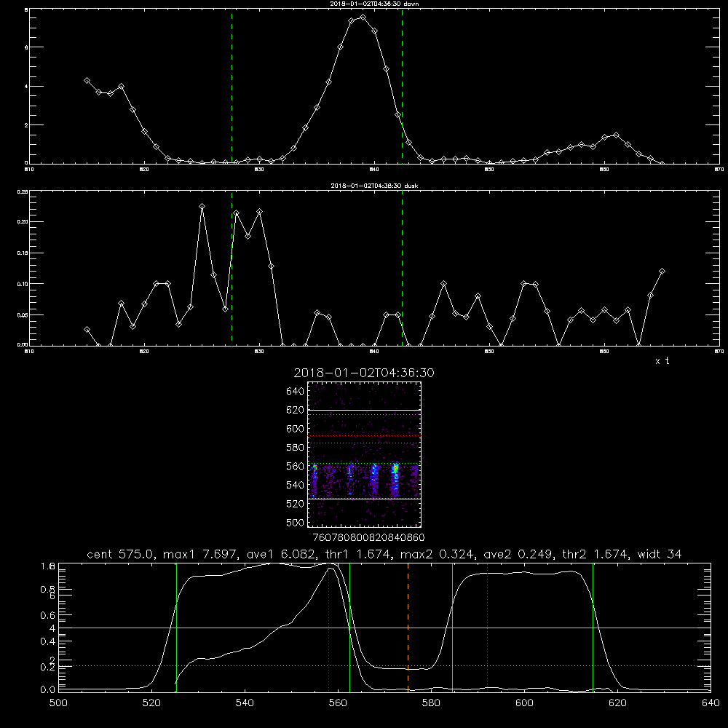Select the 'max2 0.324' value in stats line

[436, 554]
